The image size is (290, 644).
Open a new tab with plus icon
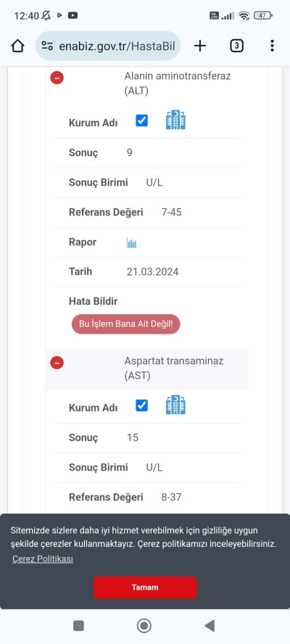(x=199, y=46)
